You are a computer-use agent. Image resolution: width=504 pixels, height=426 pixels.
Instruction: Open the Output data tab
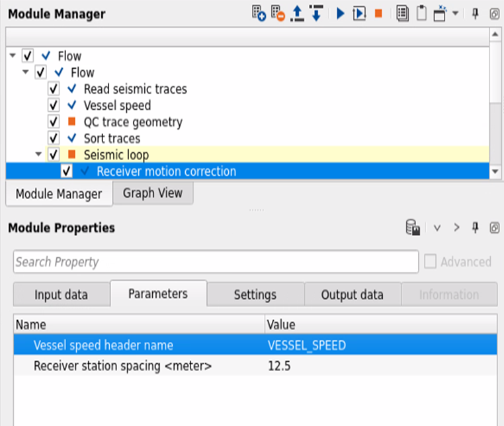(x=352, y=295)
